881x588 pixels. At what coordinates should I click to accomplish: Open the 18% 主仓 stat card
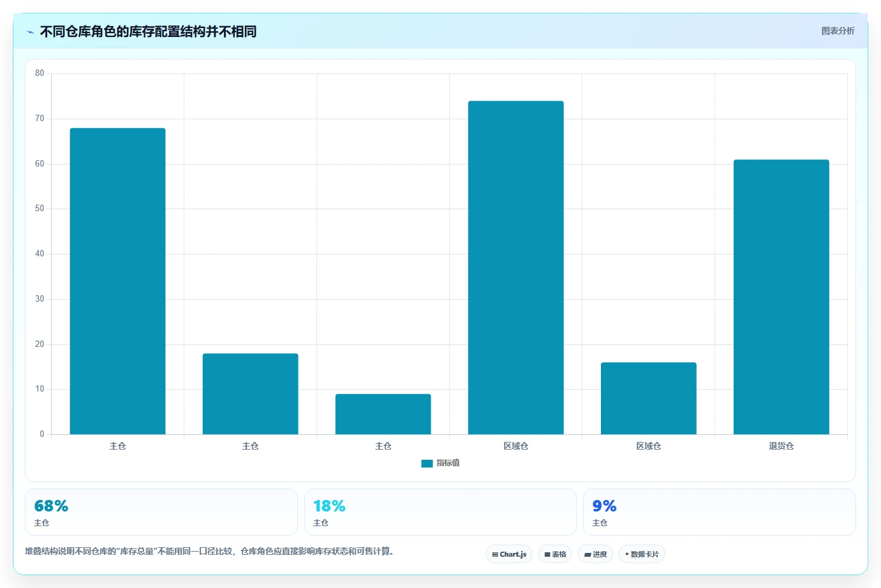click(x=440, y=512)
